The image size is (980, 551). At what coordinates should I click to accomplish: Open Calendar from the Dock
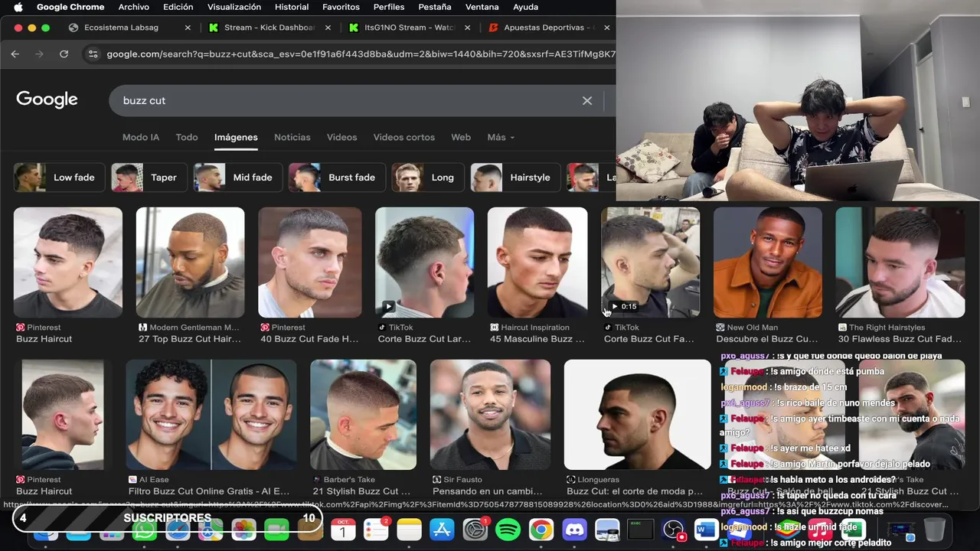point(343,529)
